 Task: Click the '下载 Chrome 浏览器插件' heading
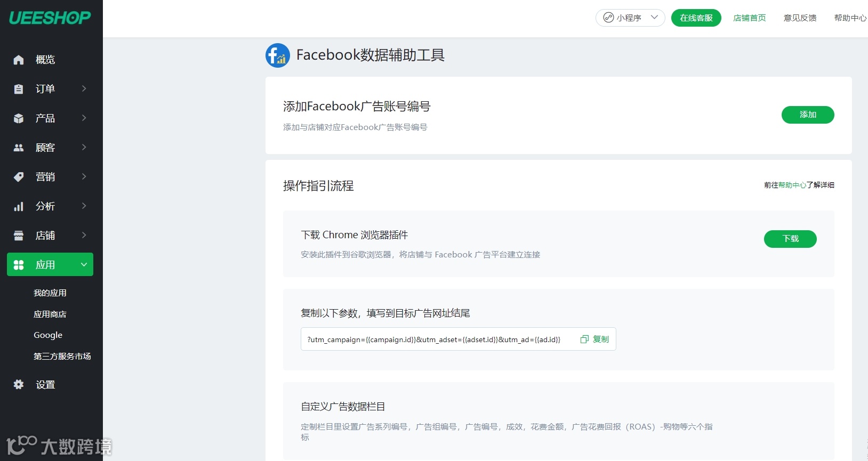click(x=355, y=235)
